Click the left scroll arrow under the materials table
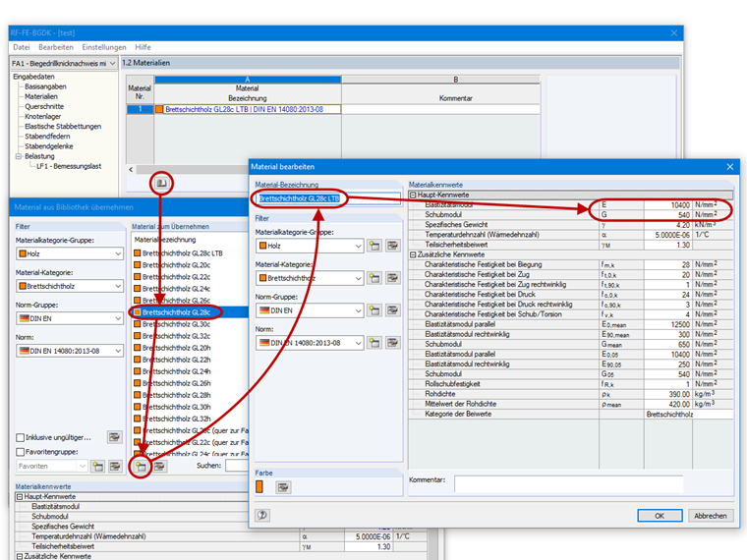Image resolution: width=747 pixels, height=560 pixels. [131, 170]
